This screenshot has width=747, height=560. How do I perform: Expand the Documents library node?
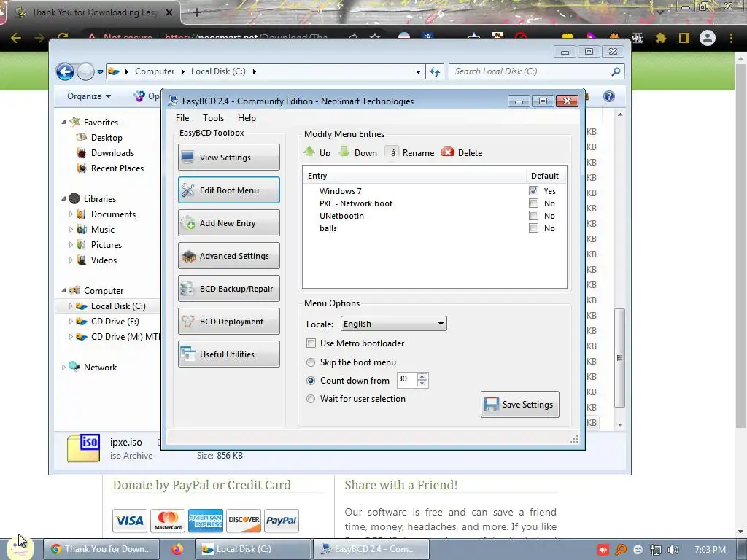tap(71, 214)
